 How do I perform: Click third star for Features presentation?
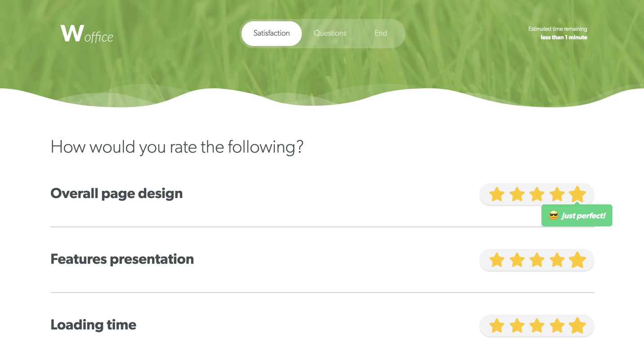coord(537,260)
